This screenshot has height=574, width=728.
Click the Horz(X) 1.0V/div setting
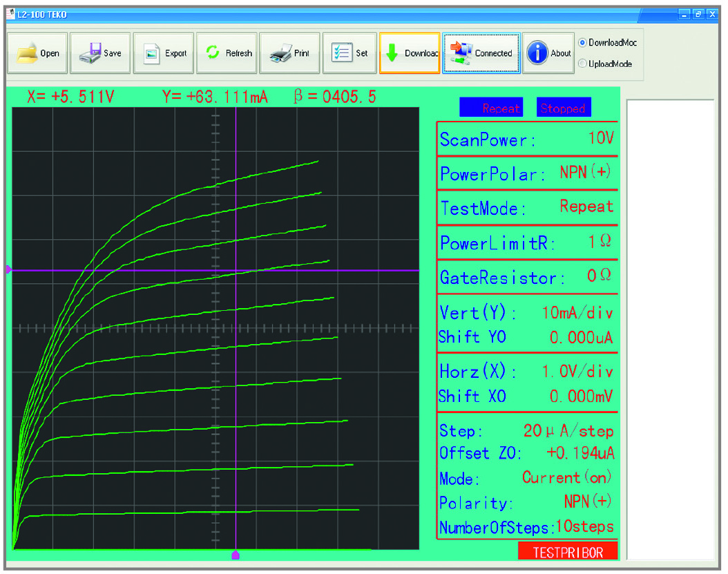pos(526,372)
